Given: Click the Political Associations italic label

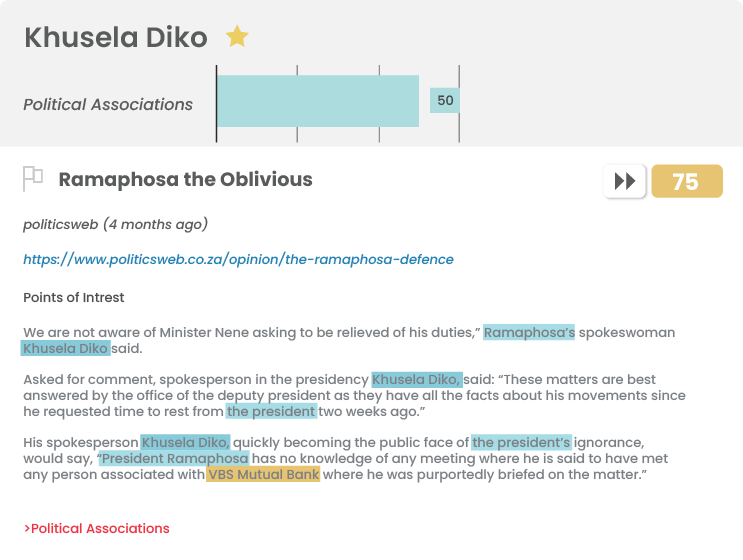Looking at the screenshot, I should click(x=108, y=104).
